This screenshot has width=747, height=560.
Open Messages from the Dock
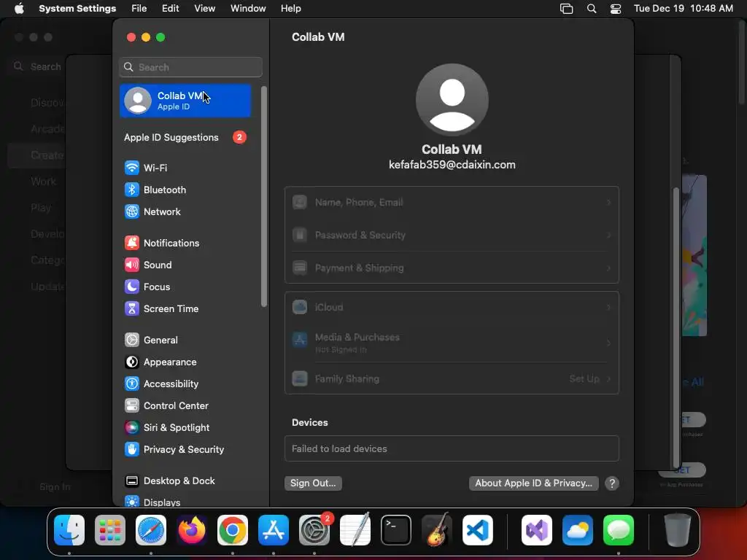(619, 530)
